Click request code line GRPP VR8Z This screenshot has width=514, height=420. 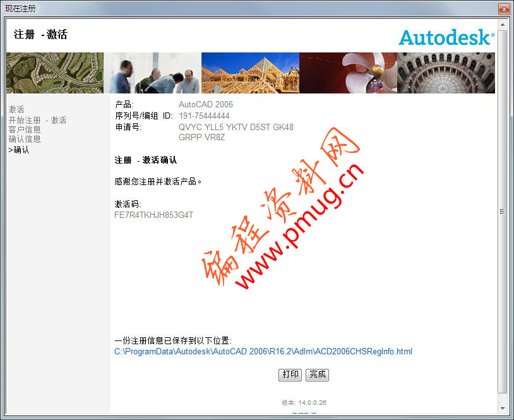pyautogui.click(x=201, y=137)
